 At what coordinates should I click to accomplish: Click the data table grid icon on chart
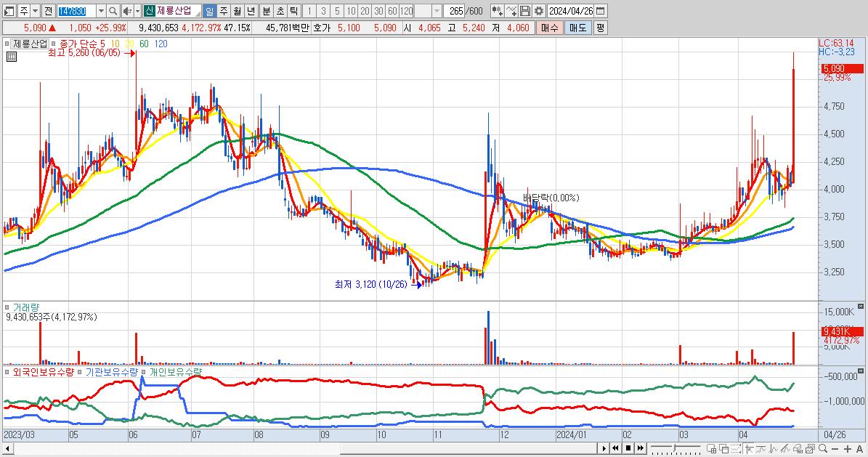(x=12, y=57)
